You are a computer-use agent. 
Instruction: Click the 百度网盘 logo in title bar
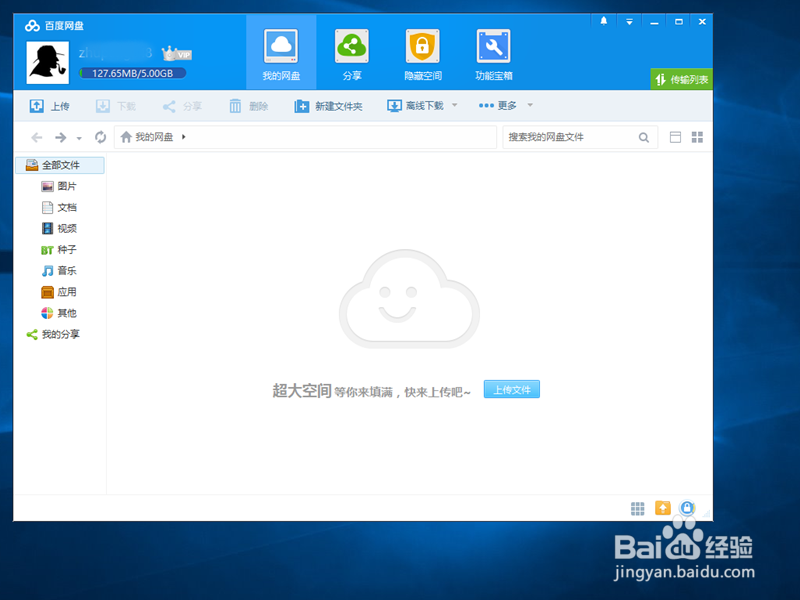click(54, 26)
